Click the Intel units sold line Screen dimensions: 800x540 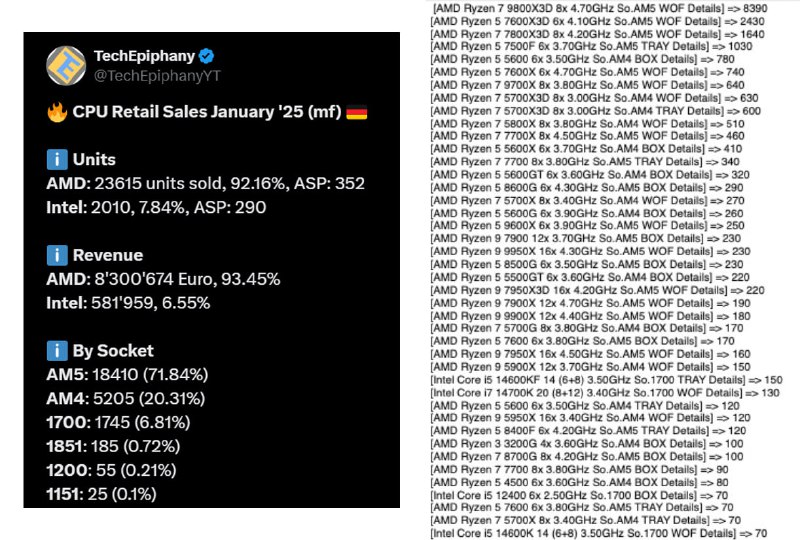(156, 207)
